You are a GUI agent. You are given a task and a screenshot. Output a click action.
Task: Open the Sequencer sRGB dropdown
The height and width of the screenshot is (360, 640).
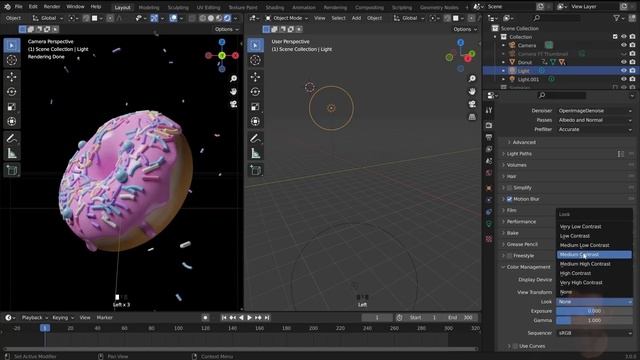[x=595, y=333]
